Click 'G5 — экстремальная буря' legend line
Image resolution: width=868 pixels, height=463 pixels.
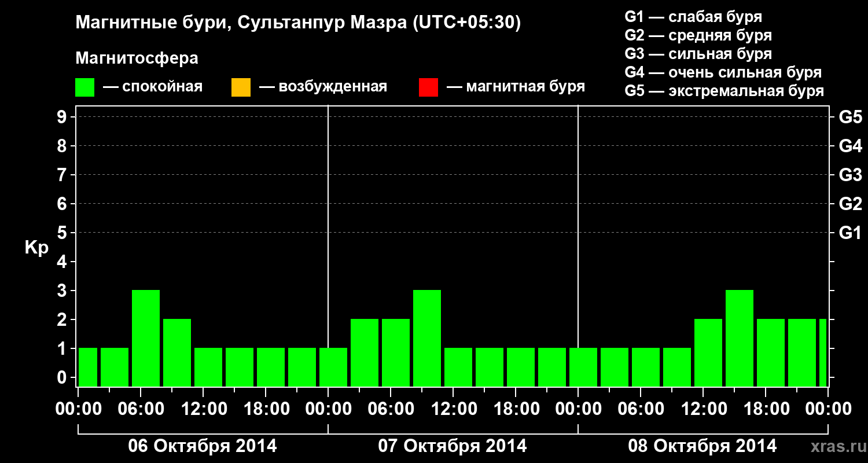click(x=724, y=91)
